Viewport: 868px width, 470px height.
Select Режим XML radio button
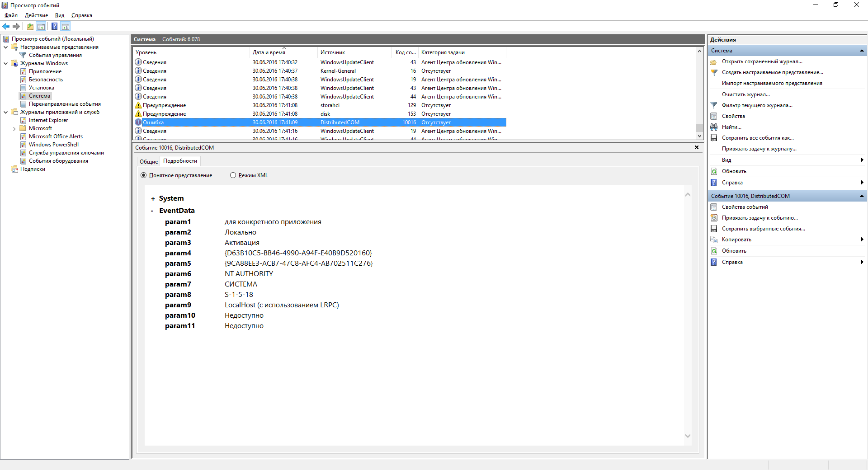pyautogui.click(x=233, y=175)
